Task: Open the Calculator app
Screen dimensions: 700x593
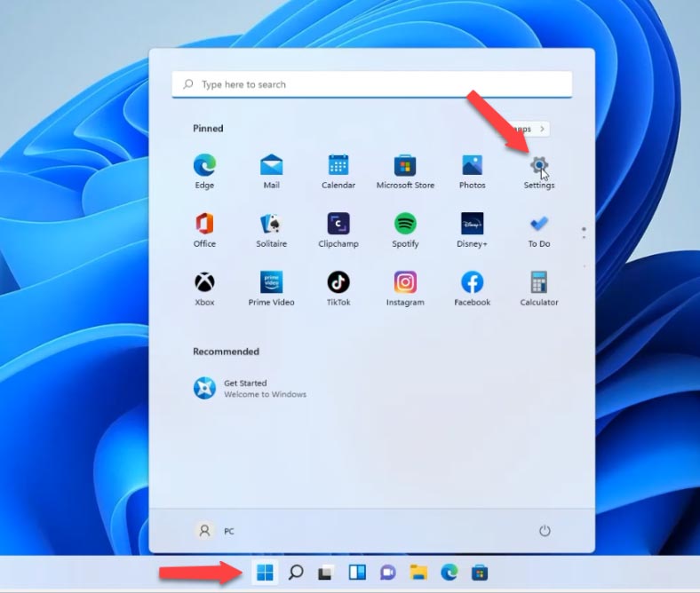Action: pos(539,289)
